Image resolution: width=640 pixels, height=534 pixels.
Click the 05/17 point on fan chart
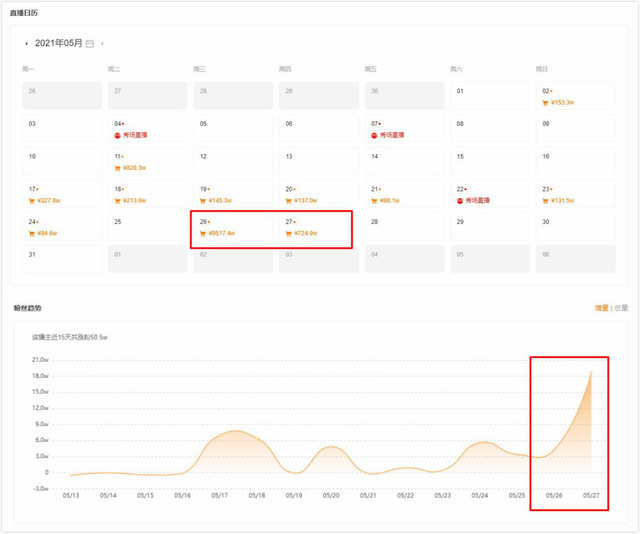click(219, 435)
